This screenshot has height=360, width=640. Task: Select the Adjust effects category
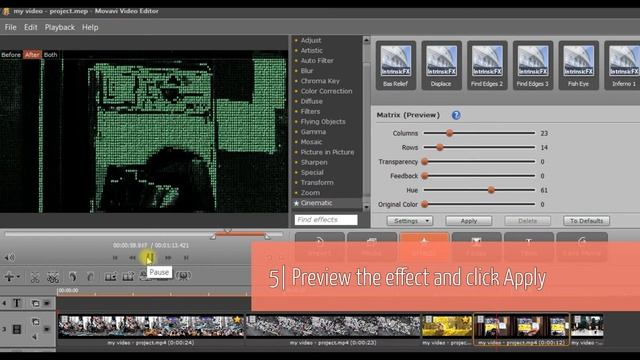(x=311, y=40)
